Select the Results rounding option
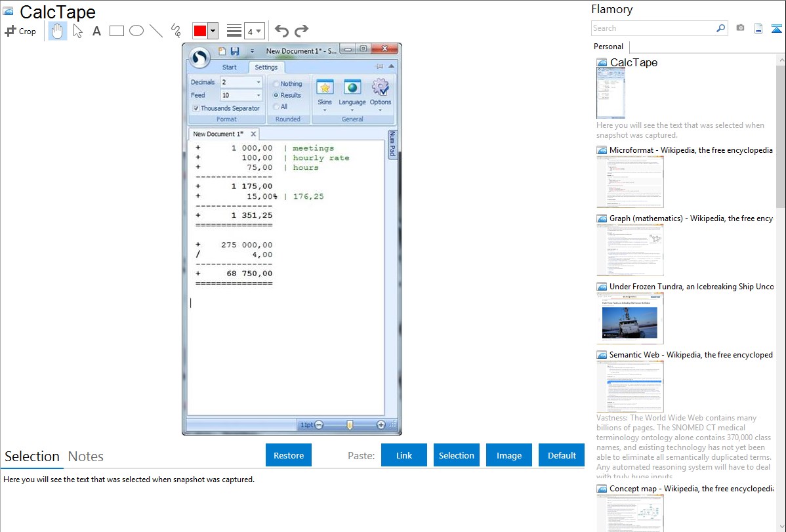 pyautogui.click(x=287, y=94)
